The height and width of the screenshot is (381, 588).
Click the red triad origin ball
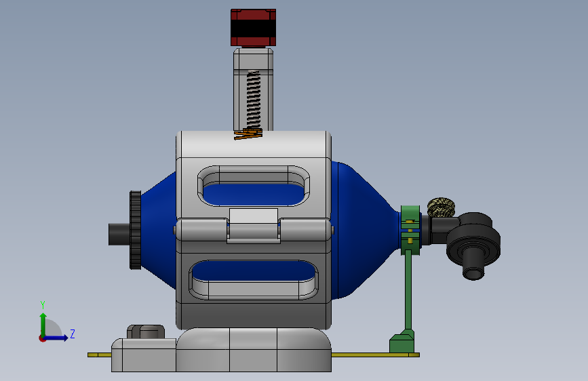click(x=42, y=338)
